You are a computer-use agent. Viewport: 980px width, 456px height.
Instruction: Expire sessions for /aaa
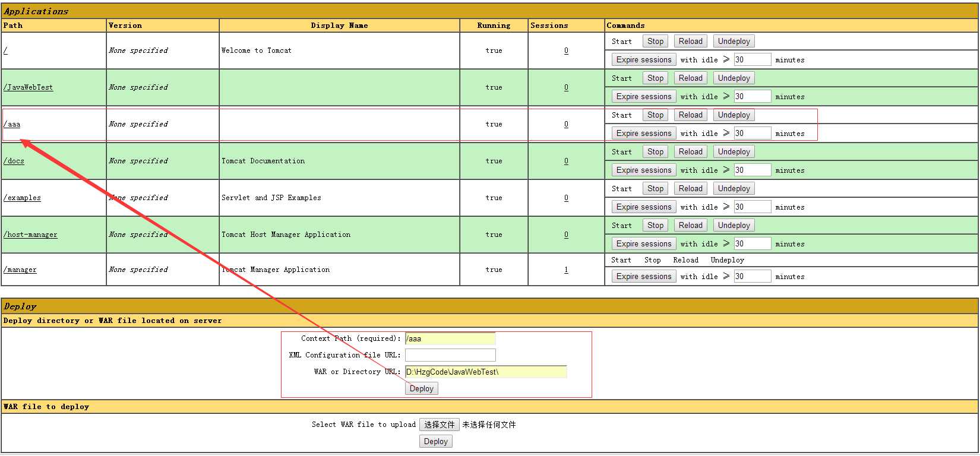[644, 133]
